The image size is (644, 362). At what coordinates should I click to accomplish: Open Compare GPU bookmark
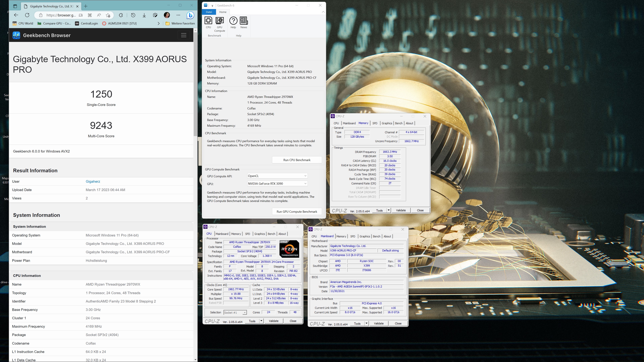54,23
